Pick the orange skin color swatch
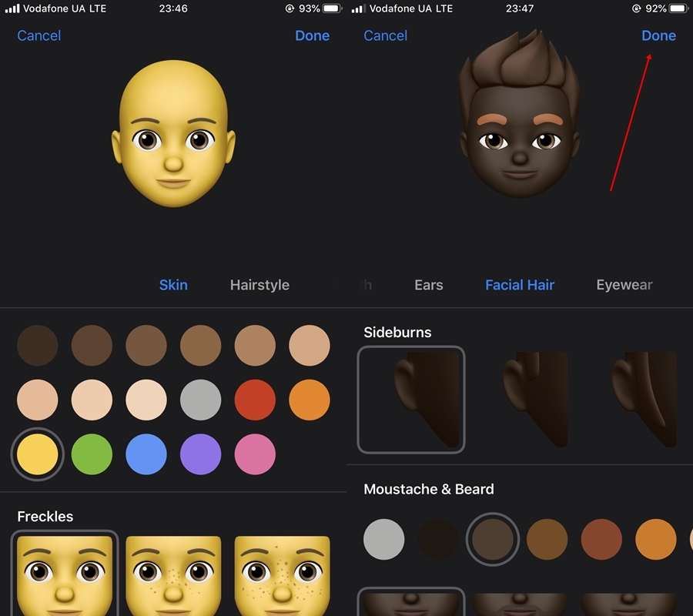Viewport: 693px width, 616px height. [310, 400]
